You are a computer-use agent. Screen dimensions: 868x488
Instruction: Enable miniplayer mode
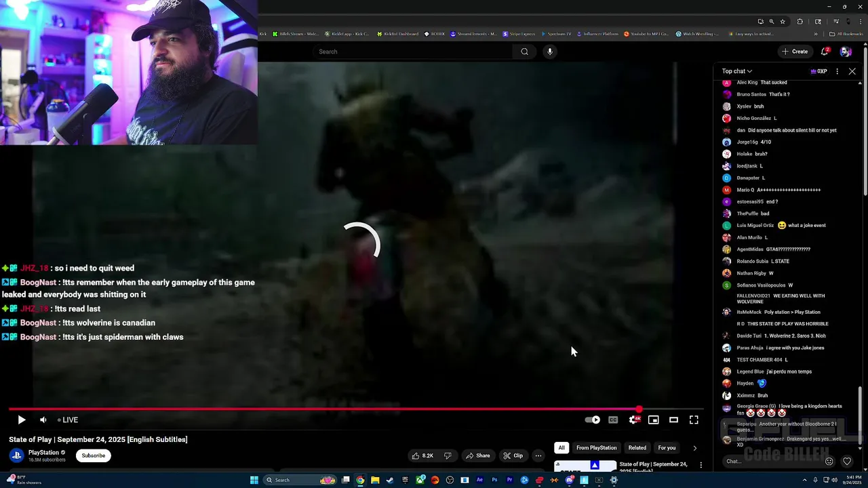[653, 420]
